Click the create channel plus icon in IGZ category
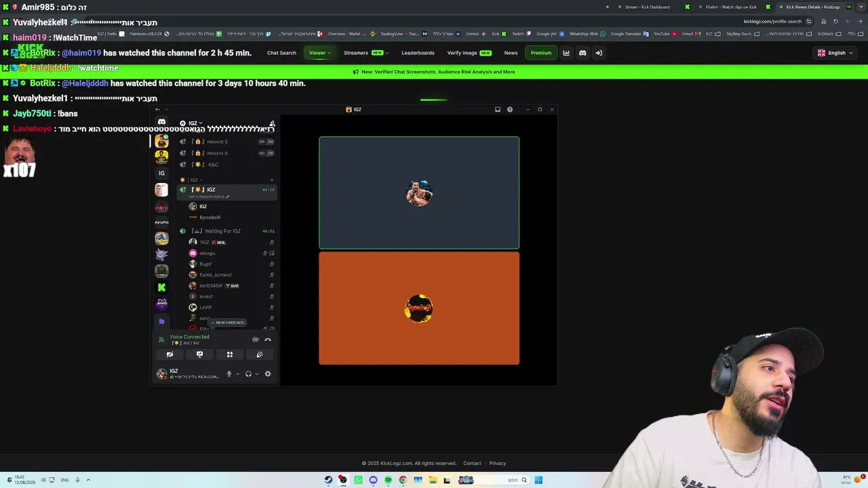This screenshot has height=488, width=868. pyautogui.click(x=272, y=180)
